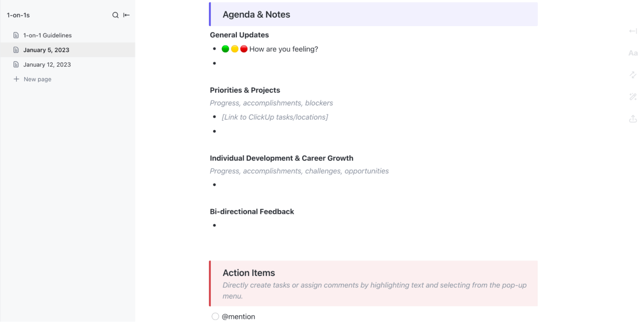This screenshot has width=644, height=322.
Task: Click the relationships arrows icon in the right panel
Action: 633,75
